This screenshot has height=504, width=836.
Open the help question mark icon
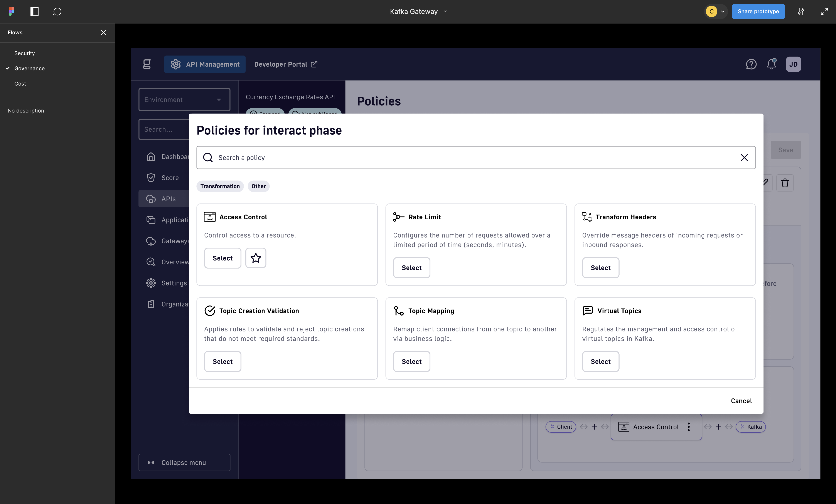[751, 64]
